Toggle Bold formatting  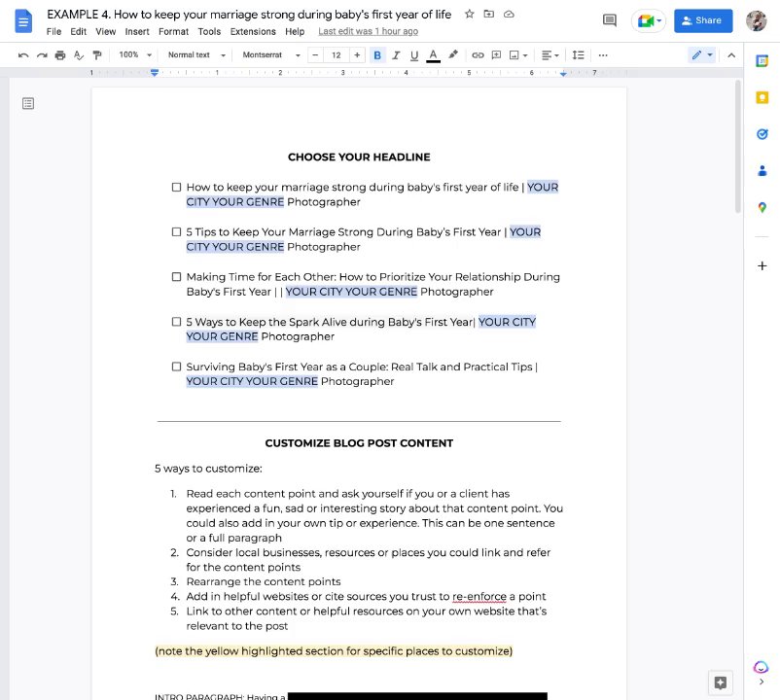pos(377,55)
